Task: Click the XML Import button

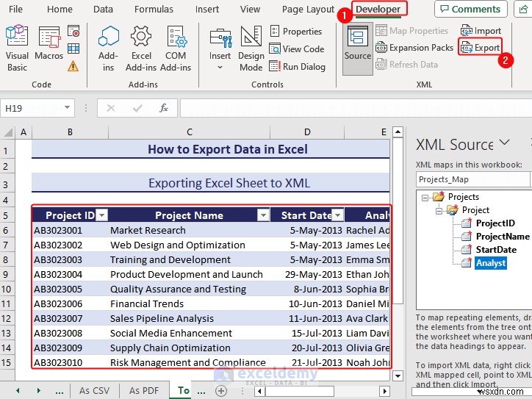Action: pyautogui.click(x=481, y=31)
